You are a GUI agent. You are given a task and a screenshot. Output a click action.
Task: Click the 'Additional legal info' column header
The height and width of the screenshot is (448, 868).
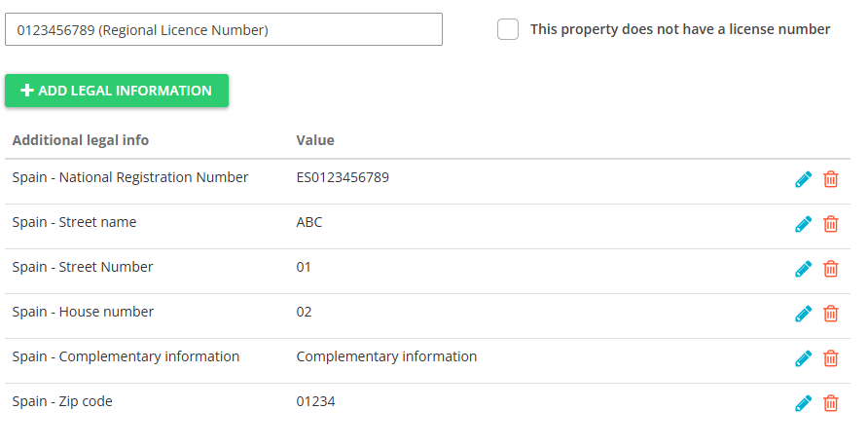click(81, 140)
